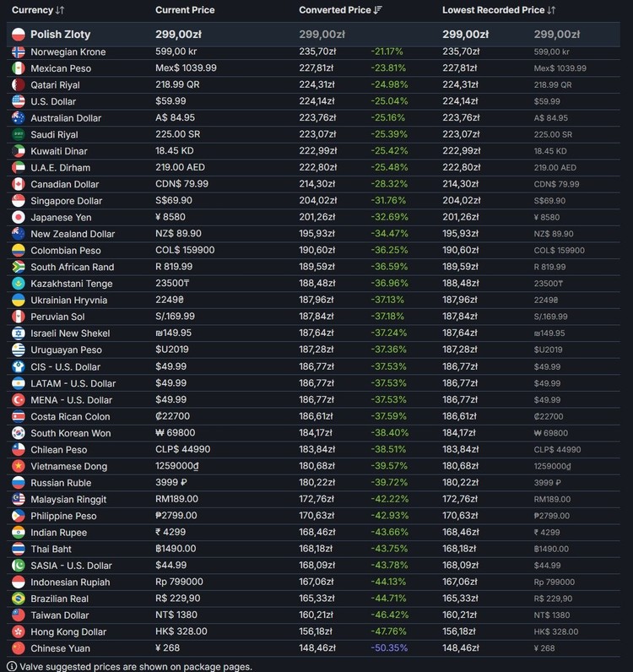Click the Colombian Peso flag icon
633x672 pixels.
[19, 251]
